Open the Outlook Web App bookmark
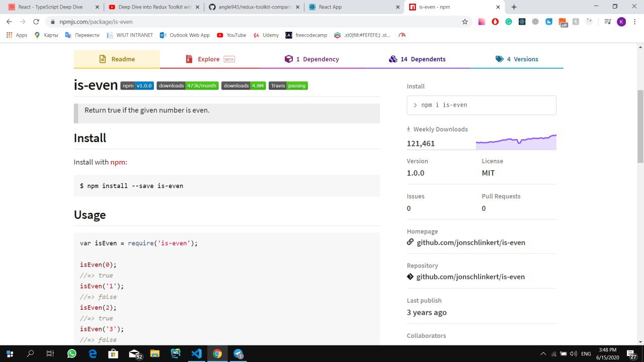 coord(185,35)
